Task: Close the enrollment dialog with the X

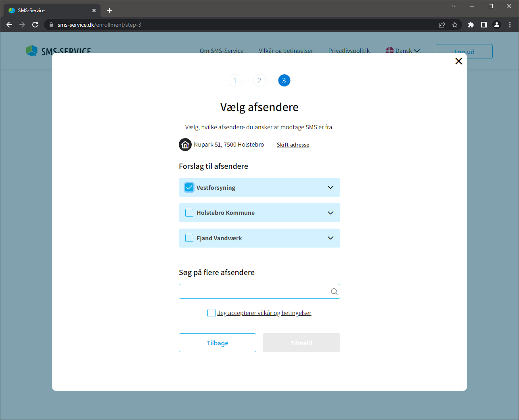Action: pyautogui.click(x=458, y=61)
